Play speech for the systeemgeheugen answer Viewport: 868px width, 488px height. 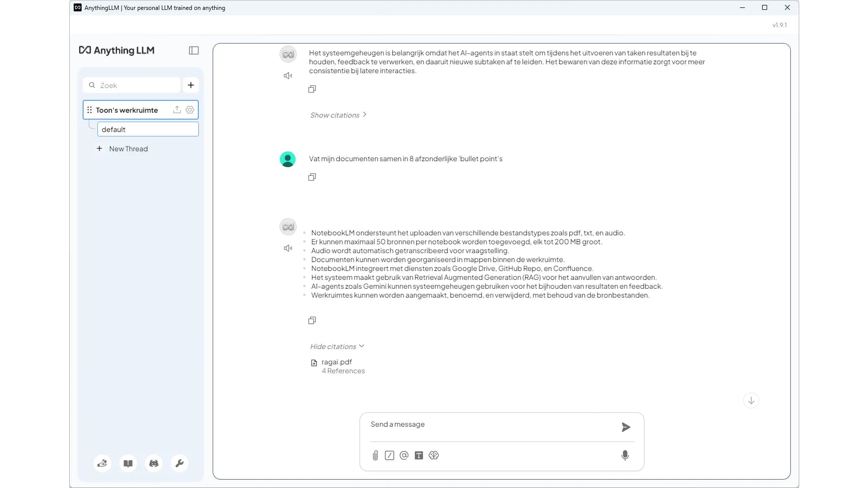(288, 76)
